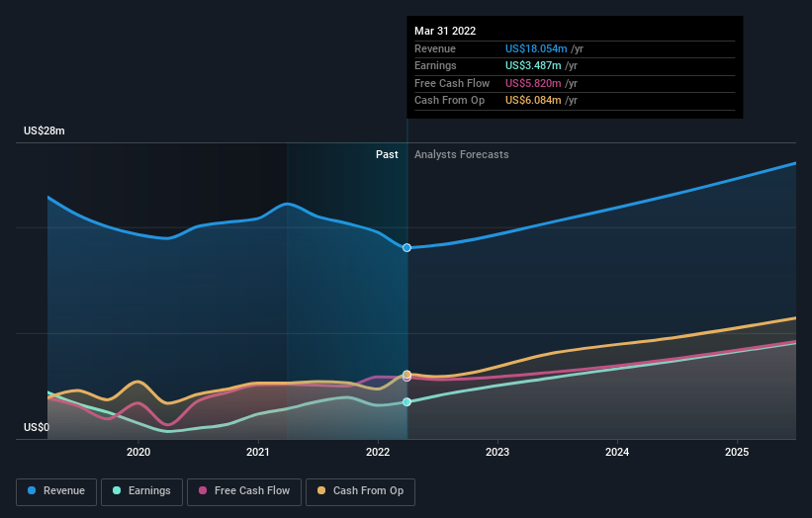Click the US$0 y-axis label
This screenshot has width=812, height=518.
pos(37,427)
